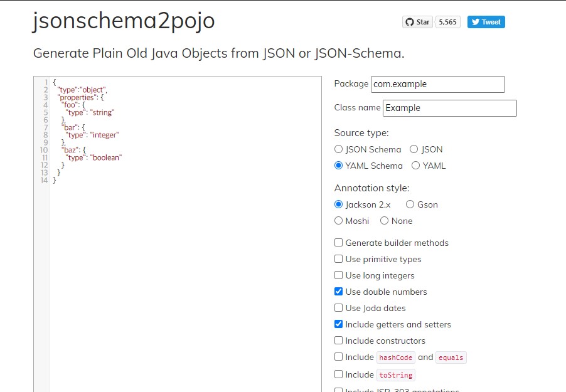Select YAML Schema source type

(x=338, y=166)
